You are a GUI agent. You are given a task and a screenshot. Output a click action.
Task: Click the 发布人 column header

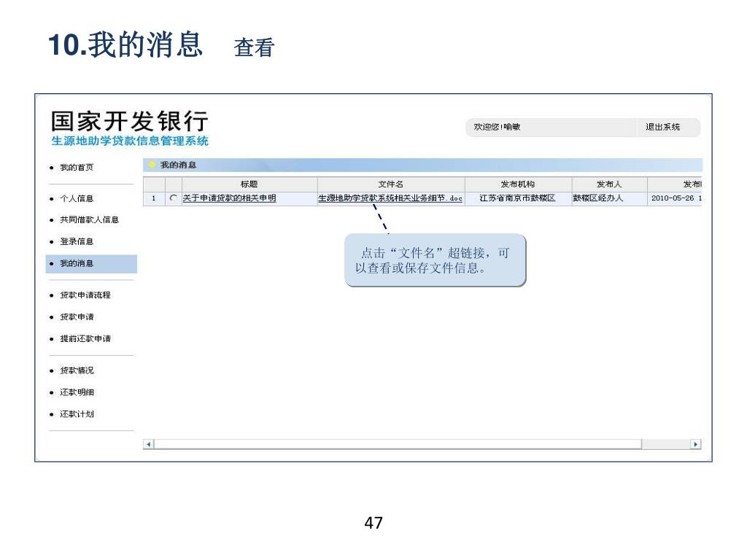coord(609,184)
